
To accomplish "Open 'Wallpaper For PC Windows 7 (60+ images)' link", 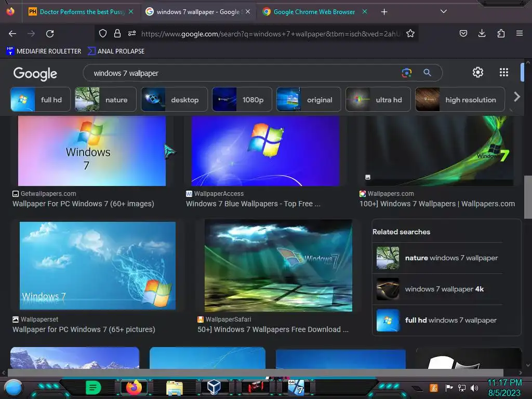I will 83,204.
